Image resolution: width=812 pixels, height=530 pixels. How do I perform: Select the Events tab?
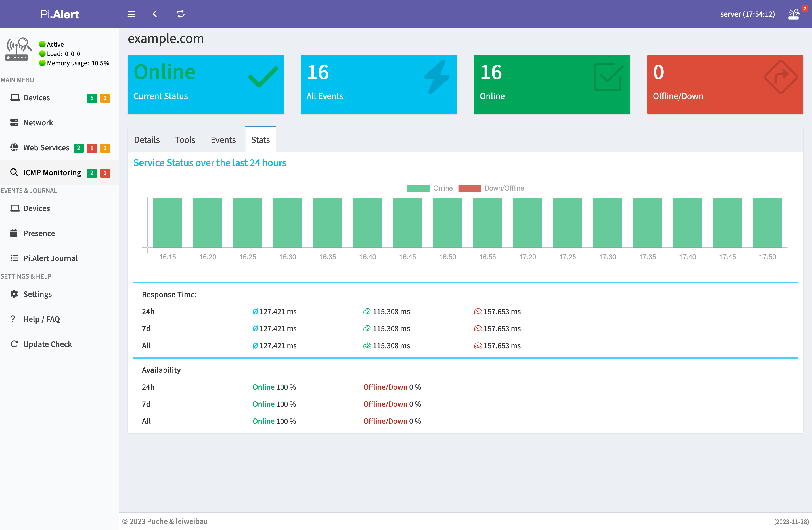pos(223,139)
